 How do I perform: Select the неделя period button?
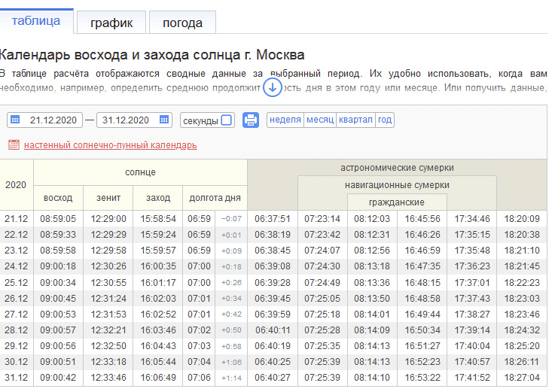pos(285,120)
